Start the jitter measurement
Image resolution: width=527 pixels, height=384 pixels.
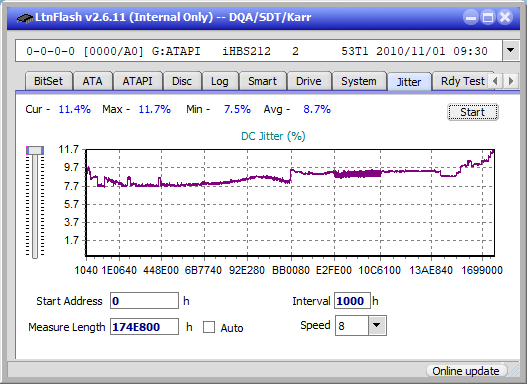coord(473,112)
